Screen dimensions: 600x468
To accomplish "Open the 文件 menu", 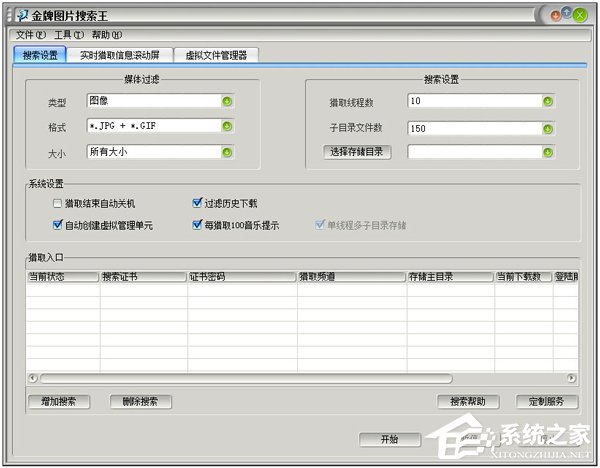I will (x=30, y=35).
